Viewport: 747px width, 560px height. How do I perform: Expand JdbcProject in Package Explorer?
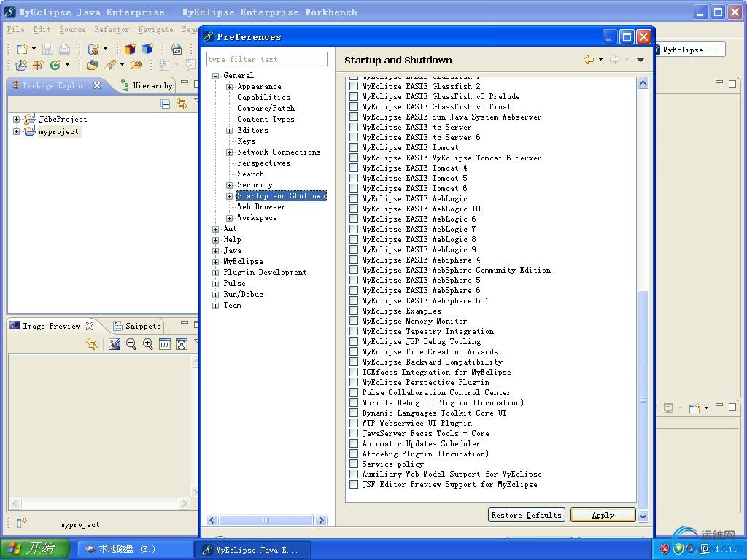(17, 119)
